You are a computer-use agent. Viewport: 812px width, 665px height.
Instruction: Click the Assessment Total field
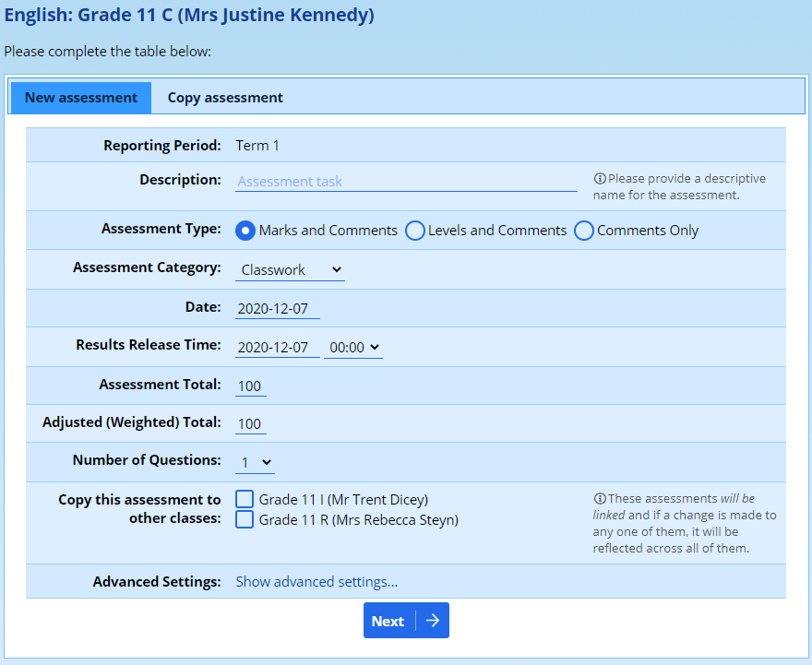coord(250,386)
